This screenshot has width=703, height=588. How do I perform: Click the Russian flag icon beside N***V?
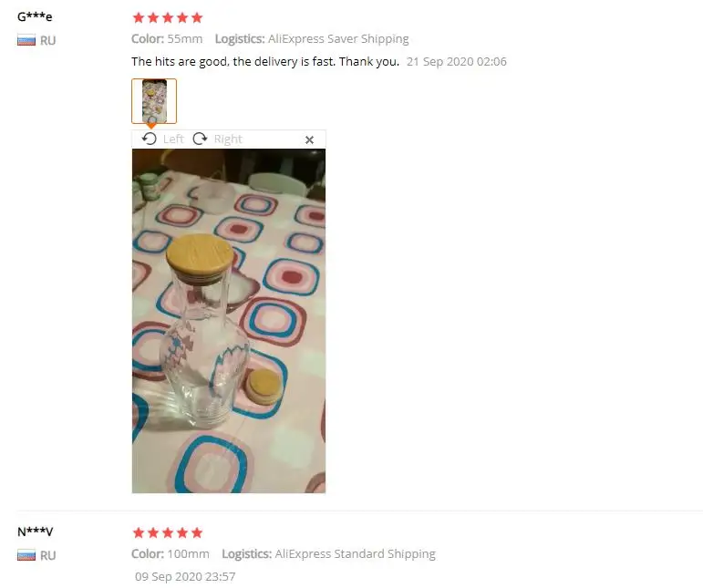tap(26, 555)
